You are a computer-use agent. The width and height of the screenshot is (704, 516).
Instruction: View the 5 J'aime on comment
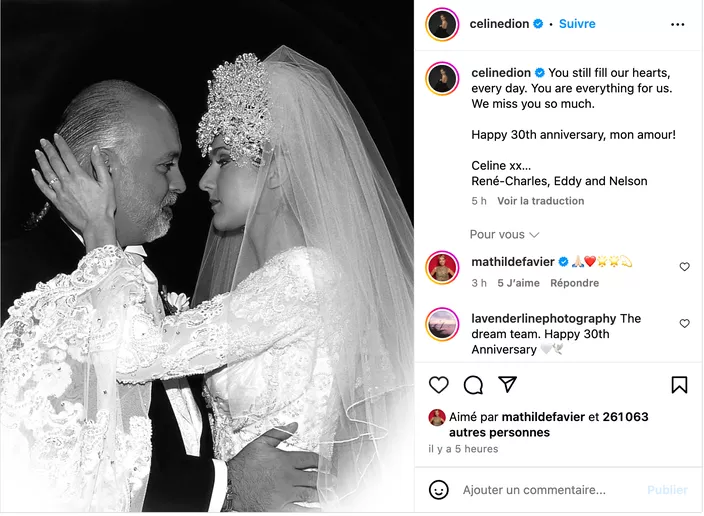coord(518,283)
